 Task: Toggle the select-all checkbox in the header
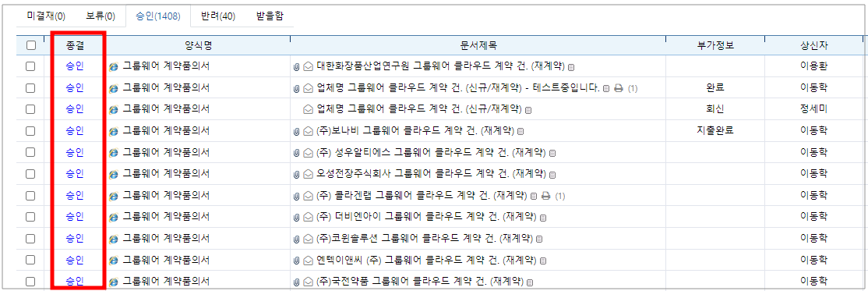(x=31, y=45)
